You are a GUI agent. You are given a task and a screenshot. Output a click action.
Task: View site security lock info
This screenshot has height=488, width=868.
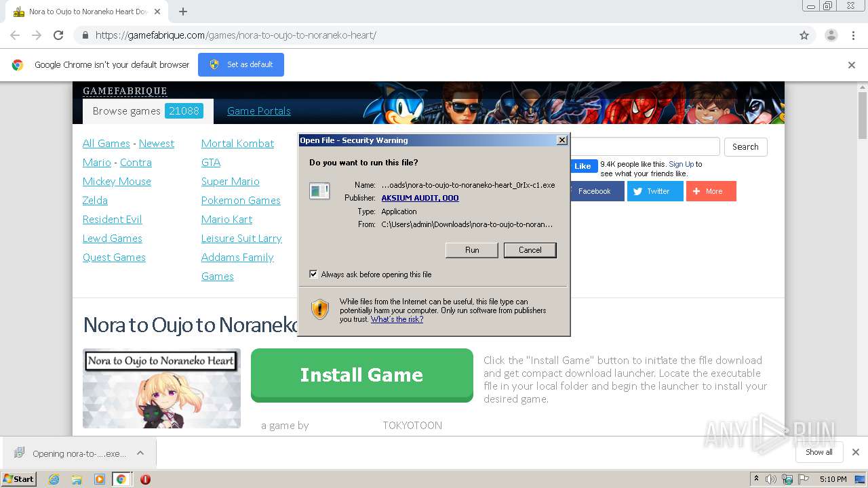85,35
